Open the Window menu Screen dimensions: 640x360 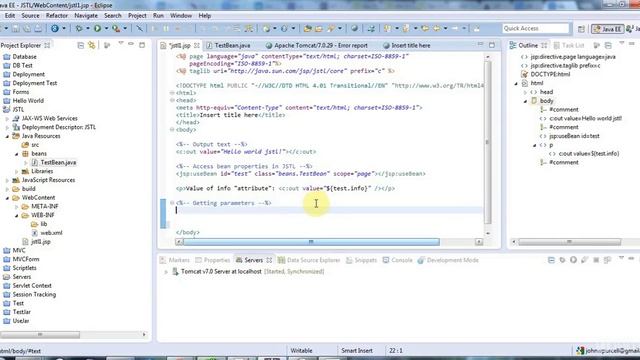(x=181, y=16)
